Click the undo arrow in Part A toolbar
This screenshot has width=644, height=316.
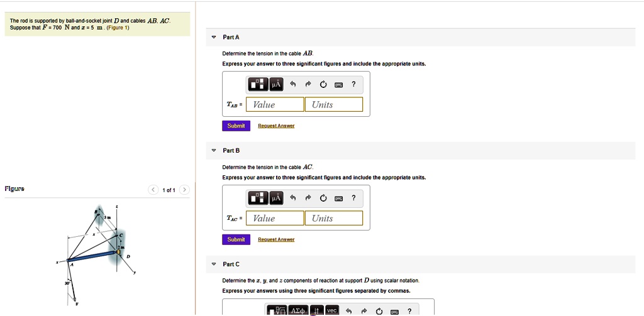(293, 84)
